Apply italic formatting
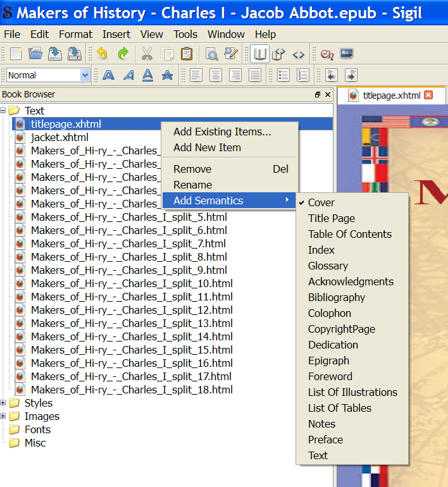The image size is (448, 487). pyautogui.click(x=128, y=75)
